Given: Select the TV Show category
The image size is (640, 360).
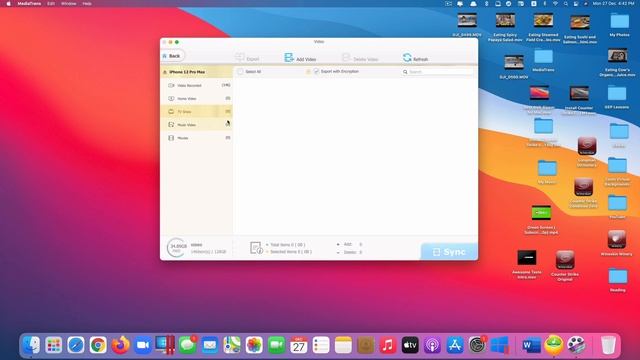Looking at the screenshot, I should 196,111.
